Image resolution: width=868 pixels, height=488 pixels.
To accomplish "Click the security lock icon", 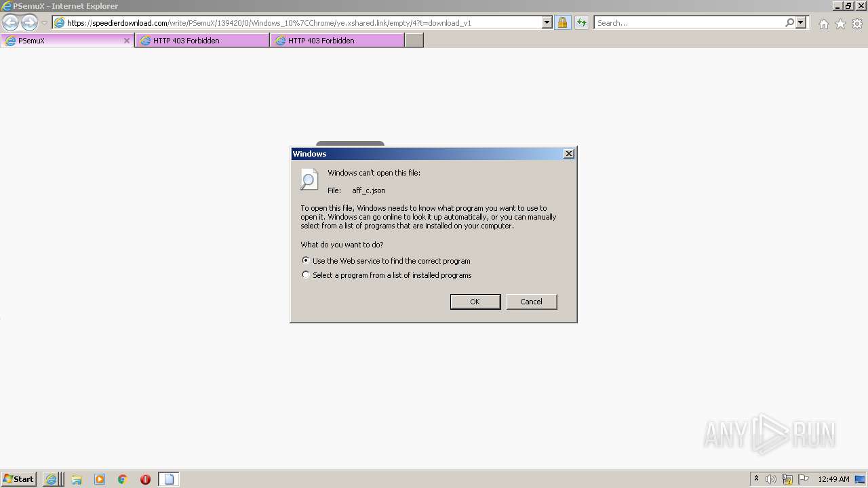I will [x=562, y=22].
